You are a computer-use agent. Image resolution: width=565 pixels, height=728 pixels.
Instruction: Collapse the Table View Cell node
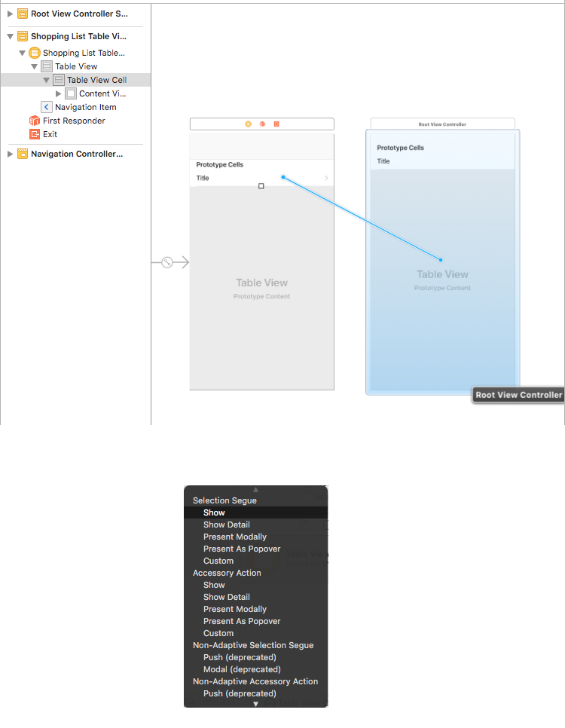46,80
